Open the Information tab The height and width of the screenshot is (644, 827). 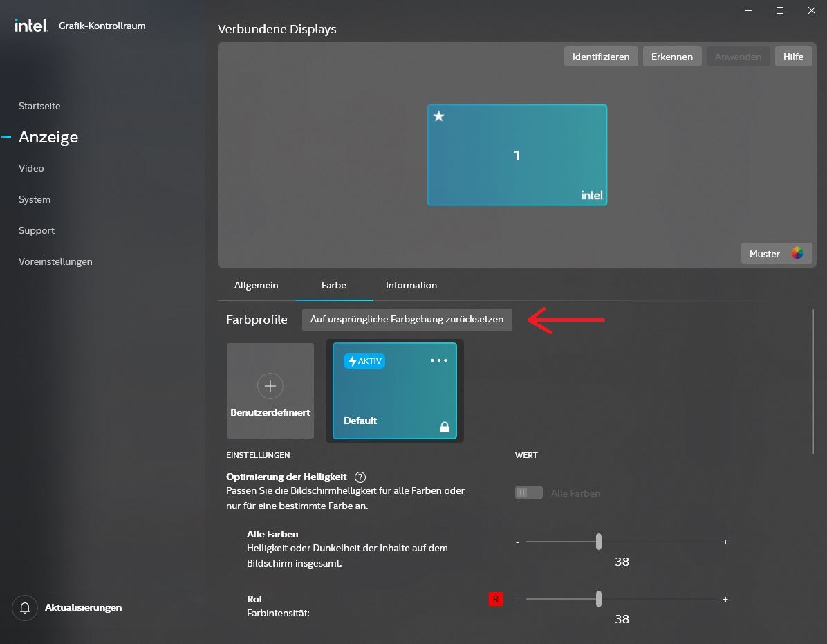tap(411, 286)
